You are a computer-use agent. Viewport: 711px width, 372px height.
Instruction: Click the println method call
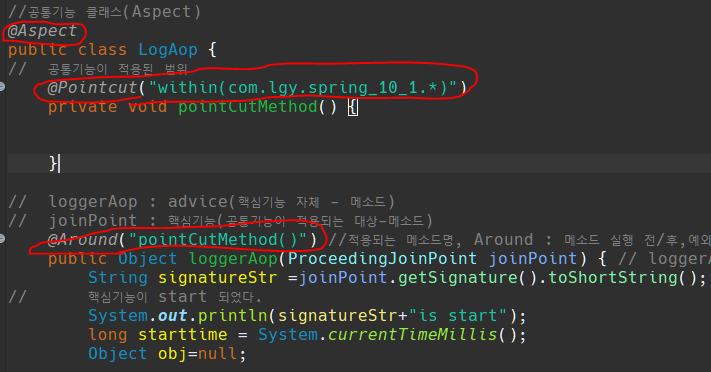(x=233, y=316)
